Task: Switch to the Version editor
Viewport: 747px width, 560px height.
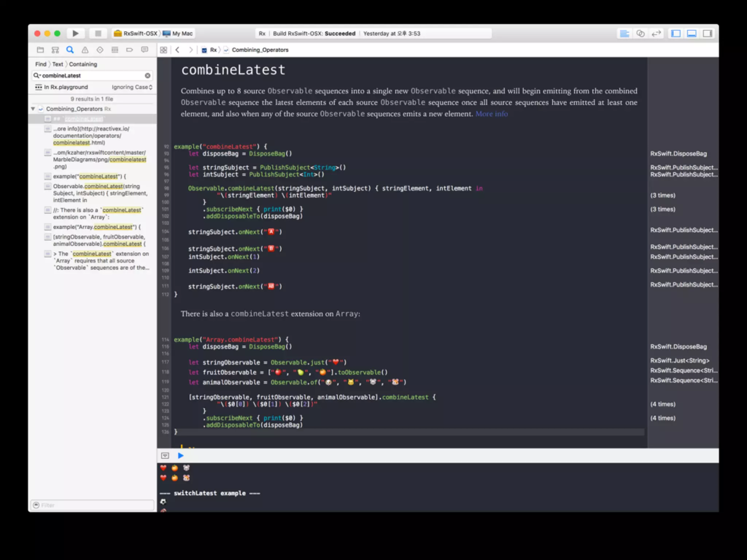Action: 656,34
